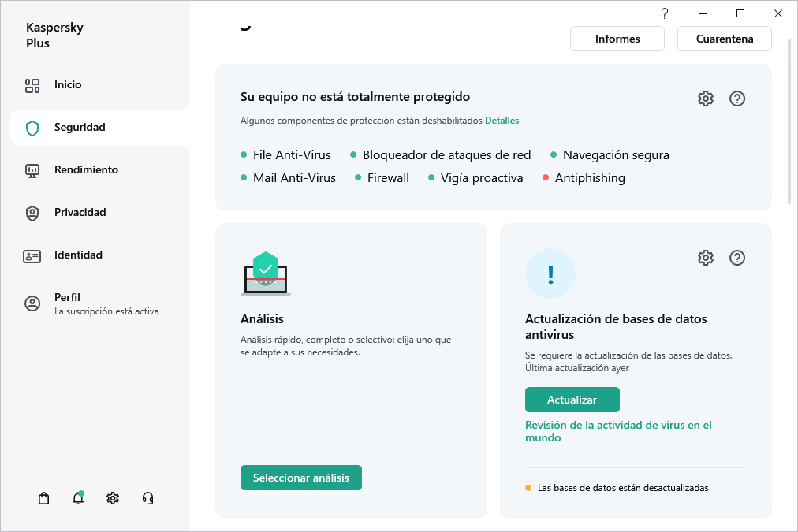This screenshot has width=798, height=532.
Task: Open help for database update card
Action: pos(737,258)
